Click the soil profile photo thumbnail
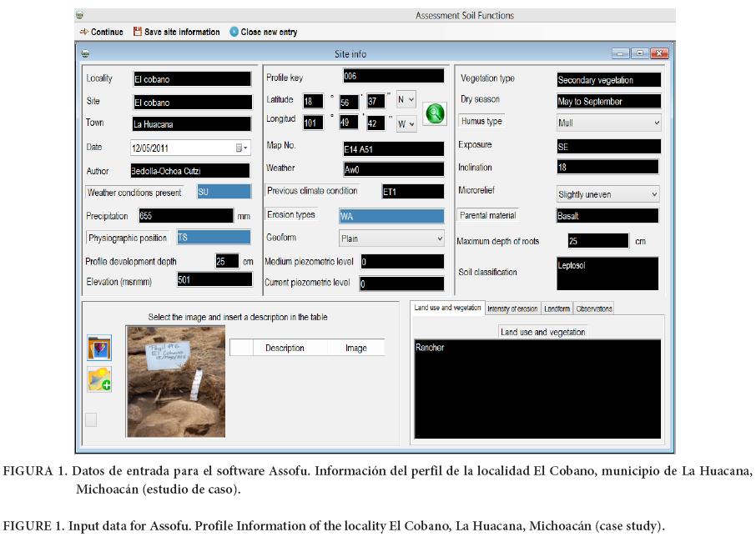 176,381
